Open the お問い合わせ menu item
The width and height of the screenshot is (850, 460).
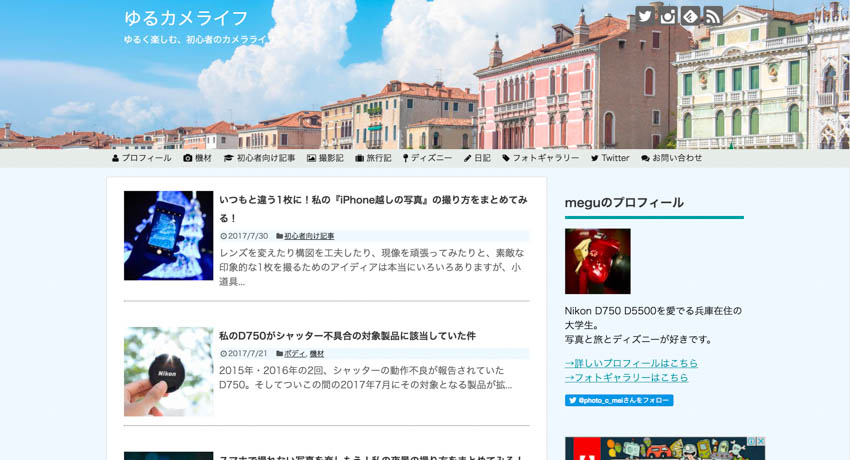pyautogui.click(x=671, y=158)
